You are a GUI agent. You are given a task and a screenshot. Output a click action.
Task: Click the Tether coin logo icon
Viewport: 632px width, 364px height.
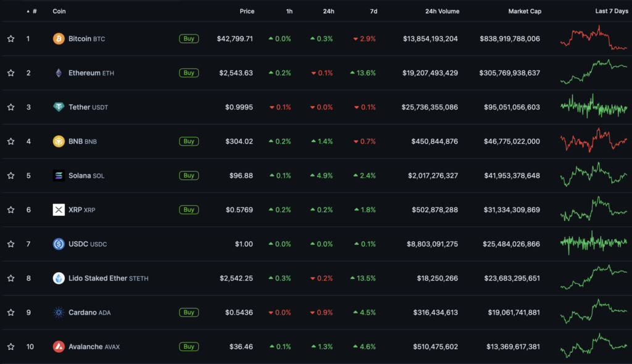(59, 107)
